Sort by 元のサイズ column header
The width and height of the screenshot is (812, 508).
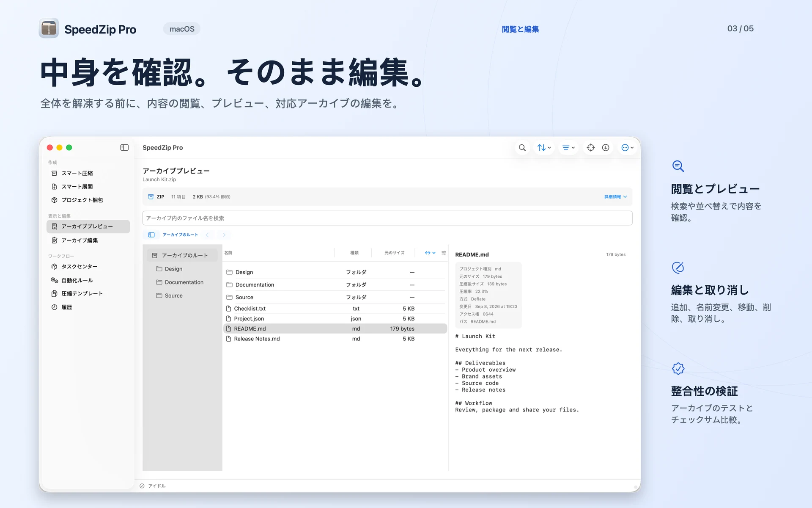(394, 253)
